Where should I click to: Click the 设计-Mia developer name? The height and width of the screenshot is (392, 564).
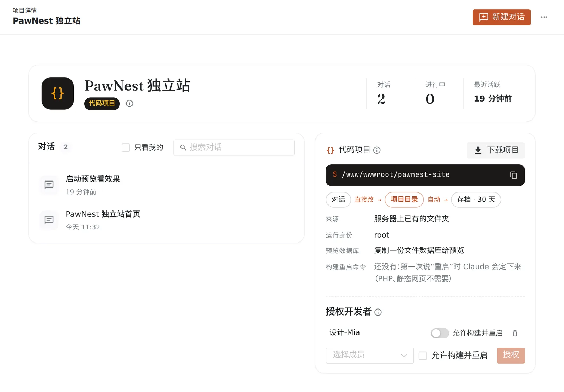[344, 332]
